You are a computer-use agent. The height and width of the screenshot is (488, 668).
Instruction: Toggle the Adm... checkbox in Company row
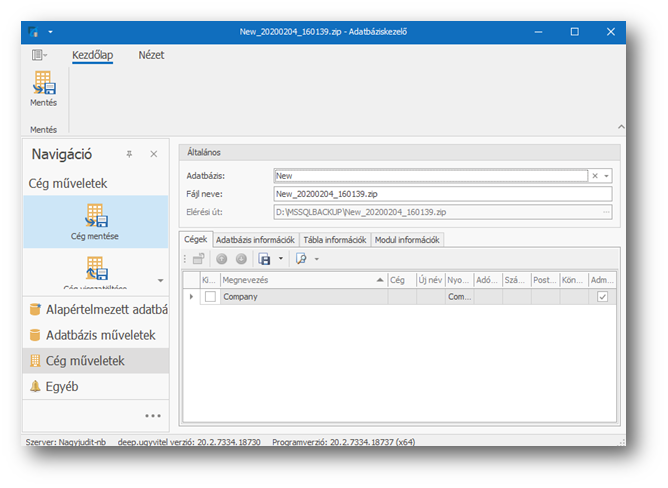[x=602, y=297]
